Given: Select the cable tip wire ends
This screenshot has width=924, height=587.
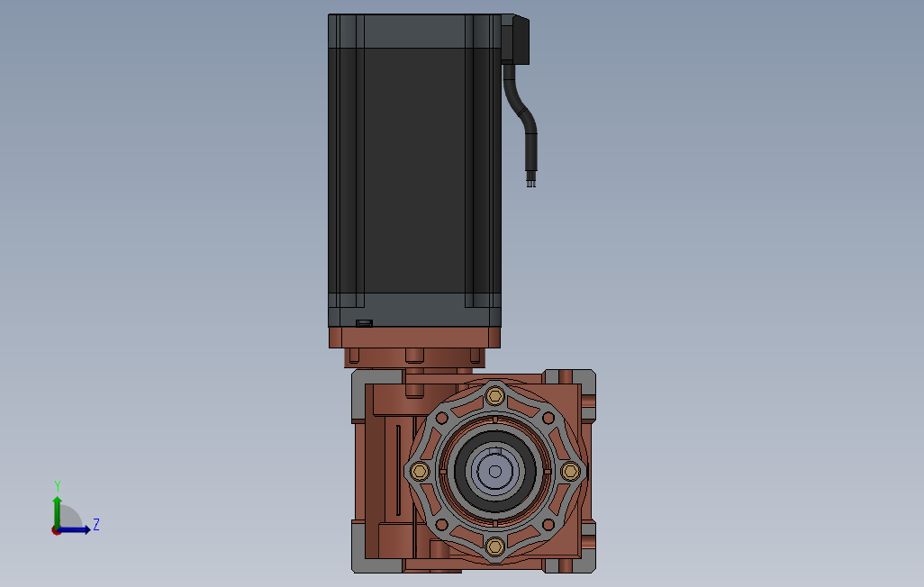Looking at the screenshot, I should coord(531,179).
